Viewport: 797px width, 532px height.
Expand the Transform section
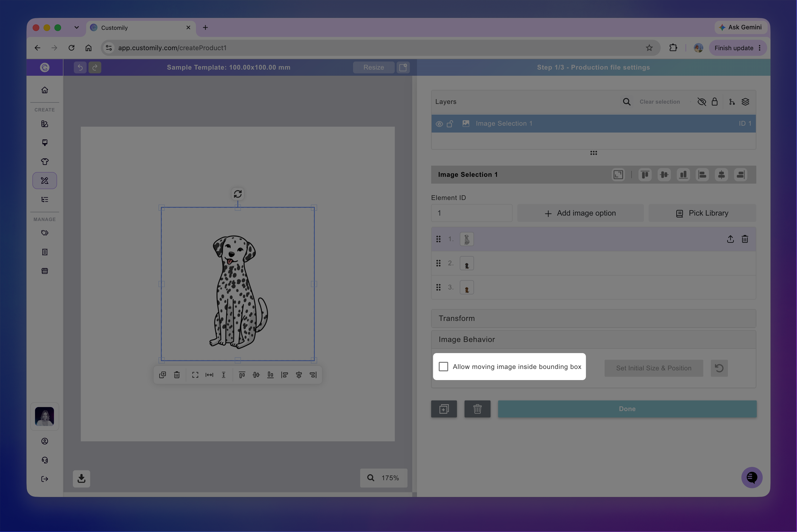coord(593,318)
